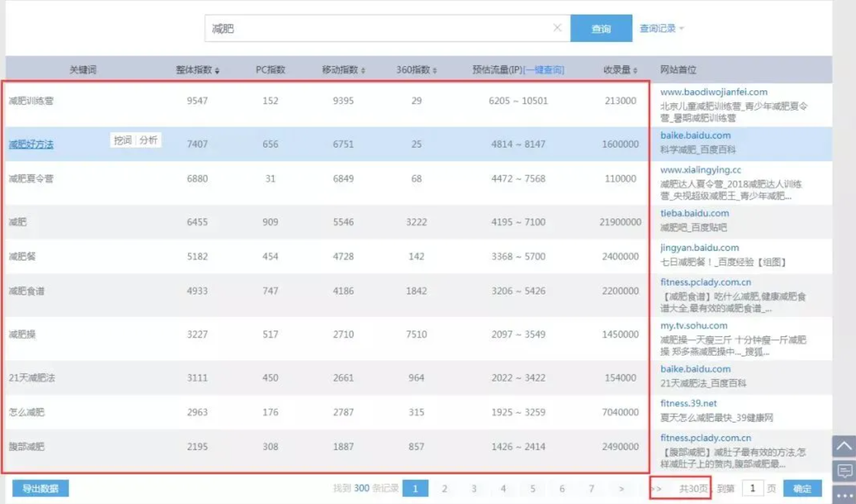Go to page 5
This screenshot has height=504, width=856.
point(533,489)
